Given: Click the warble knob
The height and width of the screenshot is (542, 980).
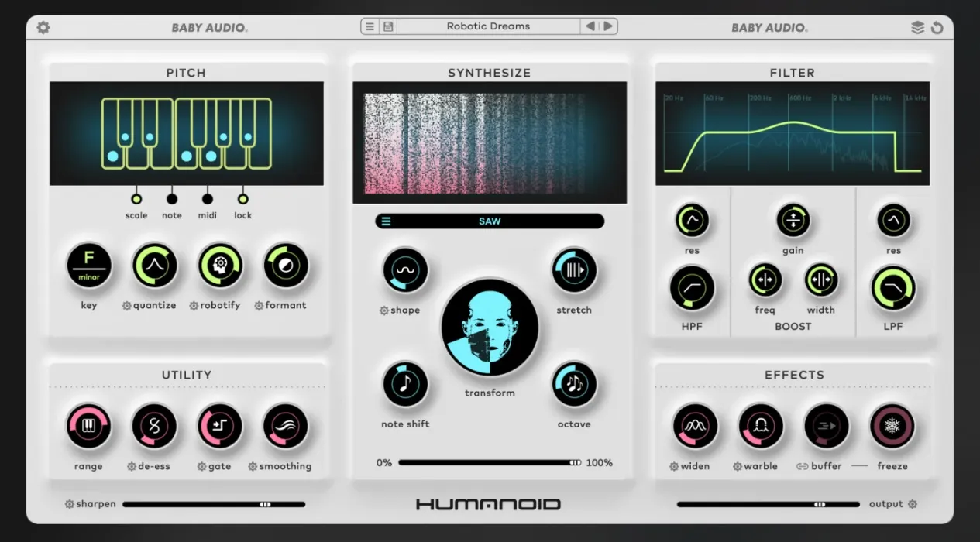Looking at the screenshot, I should coord(761,426).
